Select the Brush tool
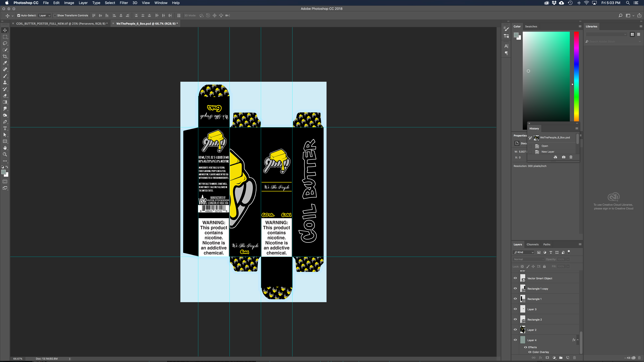This screenshot has height=362, width=644. (x=5, y=76)
